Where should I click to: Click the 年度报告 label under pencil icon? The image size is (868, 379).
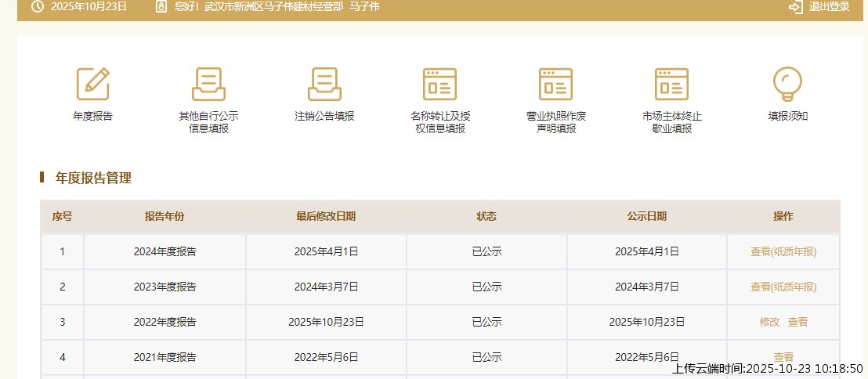click(92, 116)
